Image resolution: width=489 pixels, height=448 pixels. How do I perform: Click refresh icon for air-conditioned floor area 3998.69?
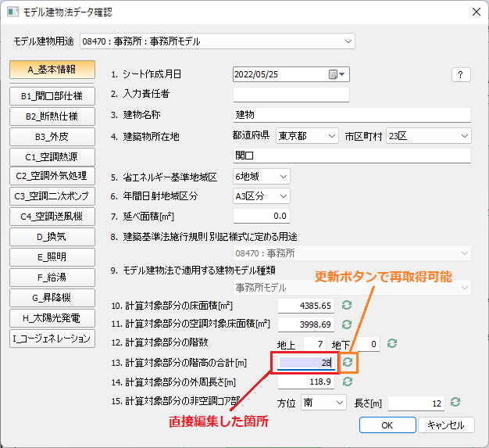click(347, 324)
